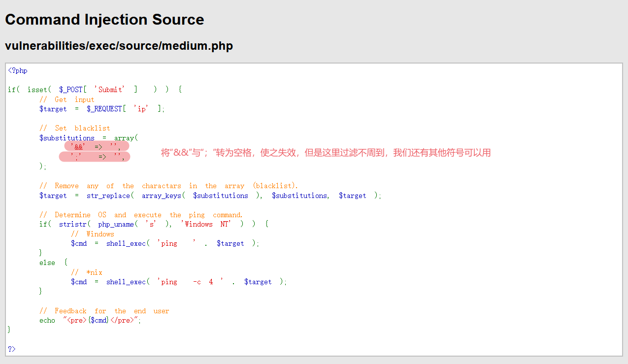This screenshot has width=628, height=364.
Task: Click the red Chinese annotation text
Action: [326, 153]
